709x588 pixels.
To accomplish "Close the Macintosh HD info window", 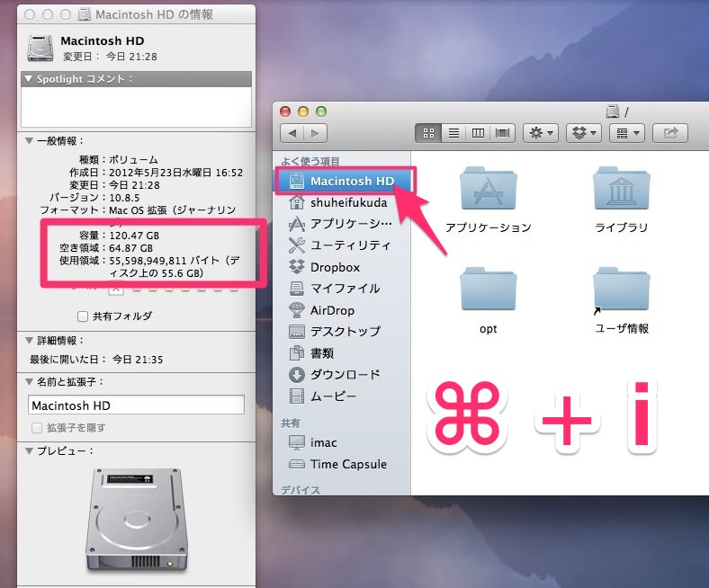I will pyautogui.click(x=30, y=14).
